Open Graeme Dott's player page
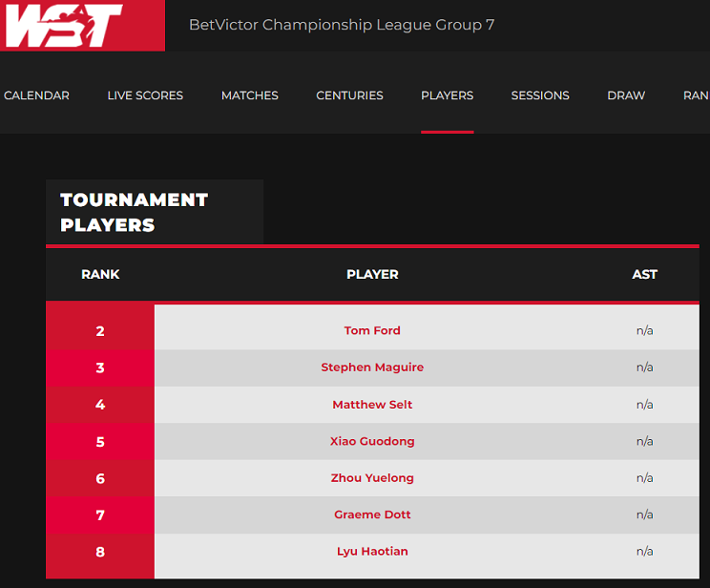 tap(372, 514)
